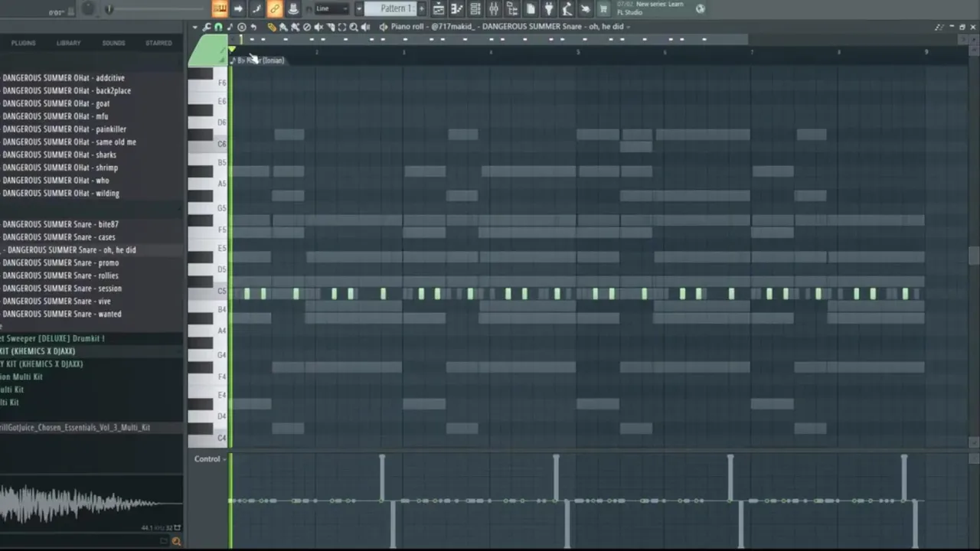
Task: Toggle the green magnet snap icon
Action: tap(219, 27)
